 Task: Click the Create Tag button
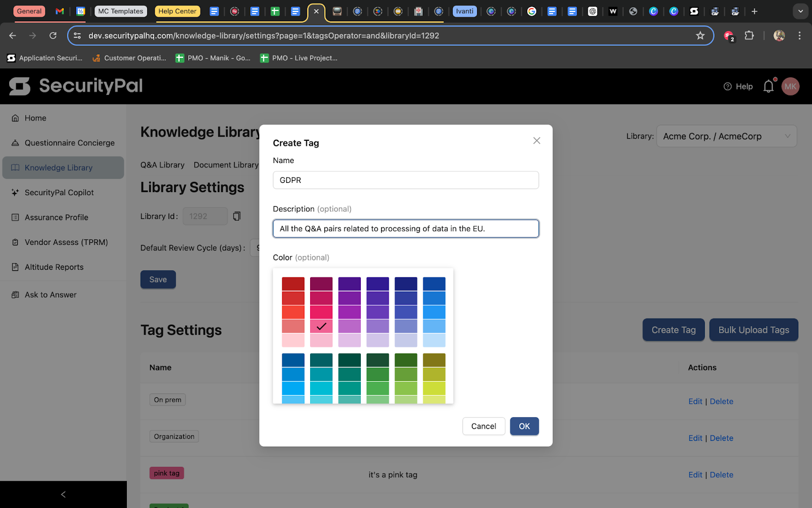673,330
